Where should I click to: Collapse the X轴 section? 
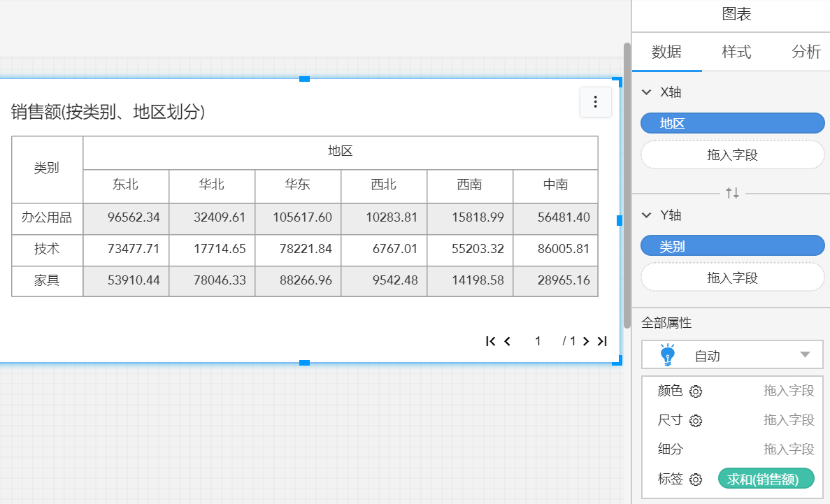coord(646,92)
